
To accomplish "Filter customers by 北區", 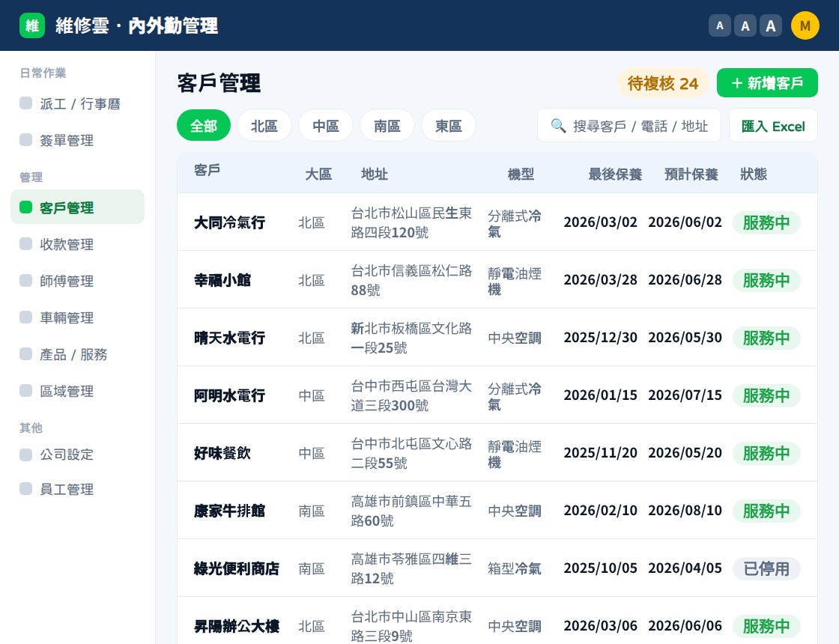I will 264,126.
